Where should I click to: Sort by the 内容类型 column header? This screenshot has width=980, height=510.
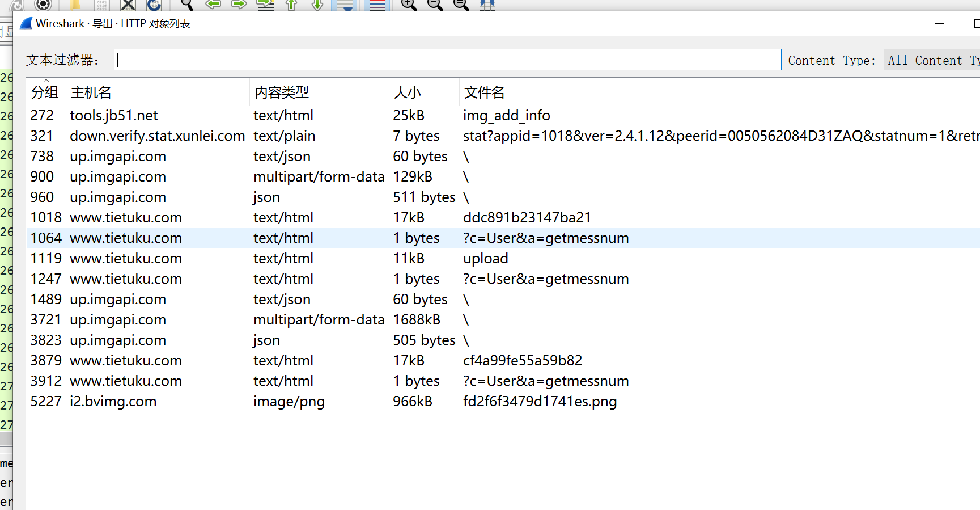[319, 92]
